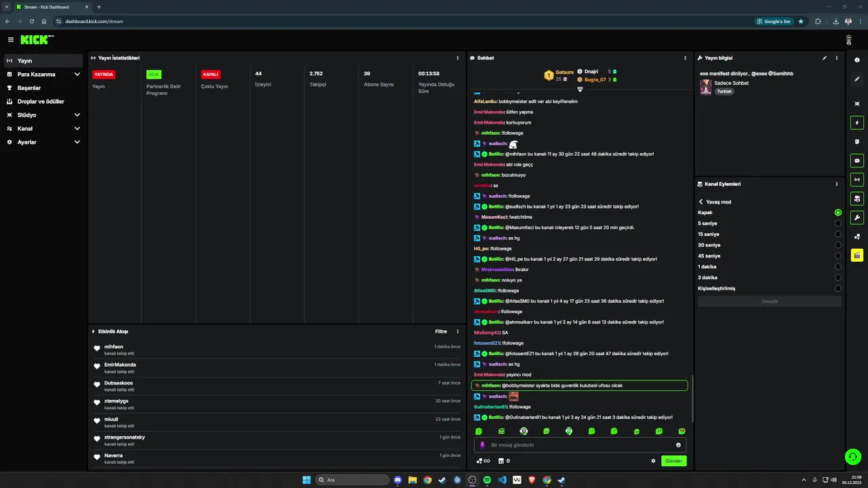
Task: Click the pencil edit icon in Yayın bilgisi
Action: point(825,58)
